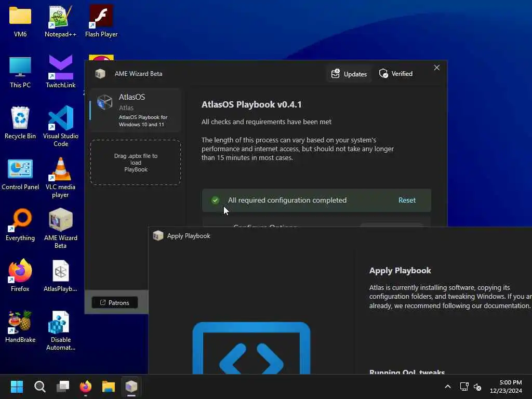Reset the completed configuration
Viewport: 532px width, 399px height.
[407, 200]
